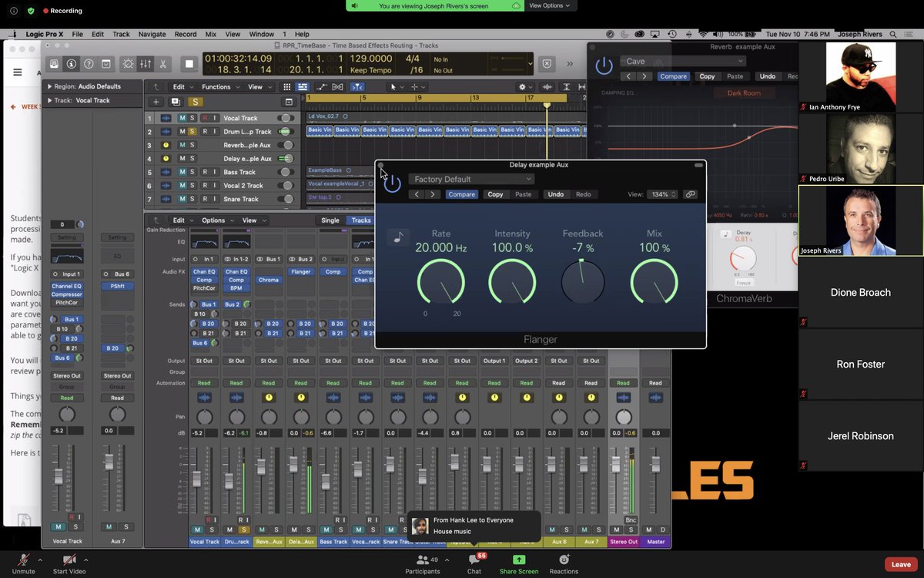The width and height of the screenshot is (924, 578).
Task: Show automation icon in Tracks menu bar
Action: 322,87
